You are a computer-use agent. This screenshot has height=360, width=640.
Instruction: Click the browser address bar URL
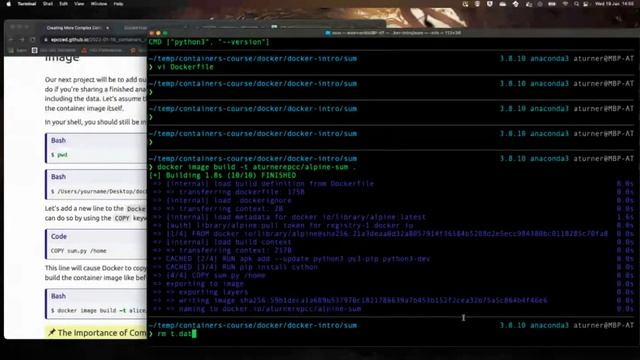click(97, 40)
